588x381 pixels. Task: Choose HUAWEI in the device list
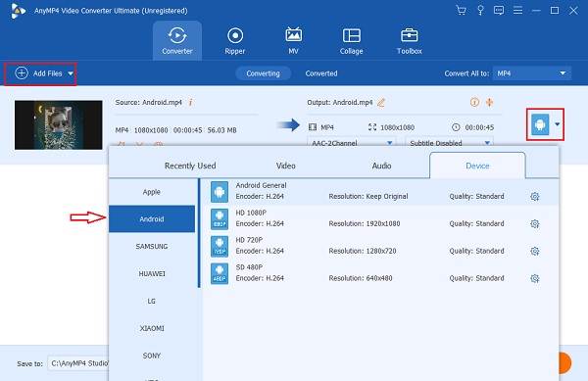152,274
